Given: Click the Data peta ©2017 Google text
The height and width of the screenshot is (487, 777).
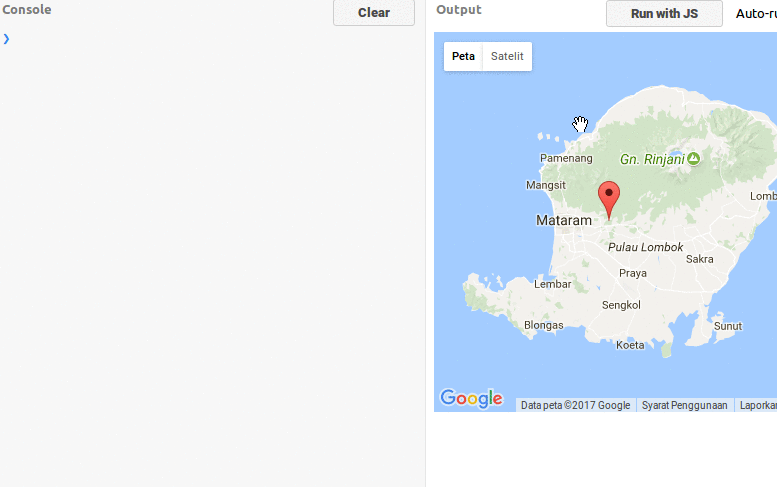Looking at the screenshot, I should pyautogui.click(x=575, y=405).
